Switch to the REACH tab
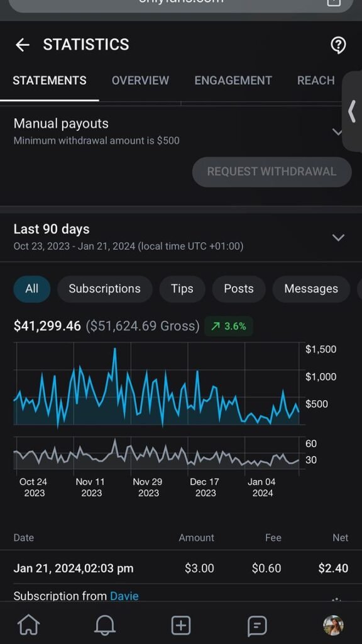 tap(316, 80)
